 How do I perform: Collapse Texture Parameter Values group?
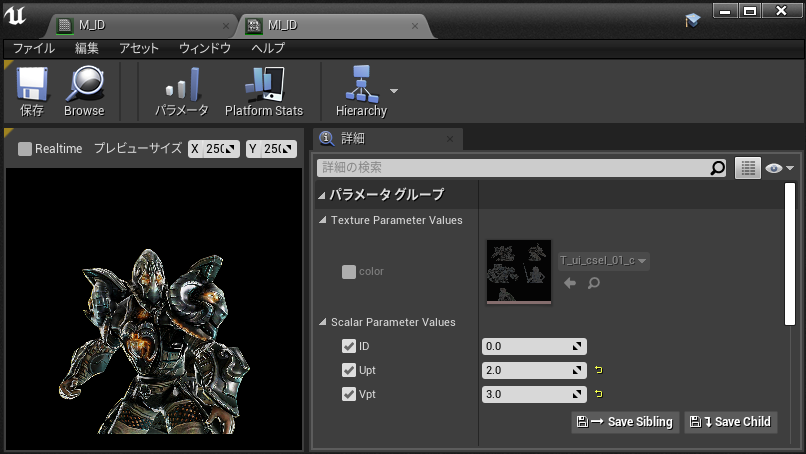point(322,220)
